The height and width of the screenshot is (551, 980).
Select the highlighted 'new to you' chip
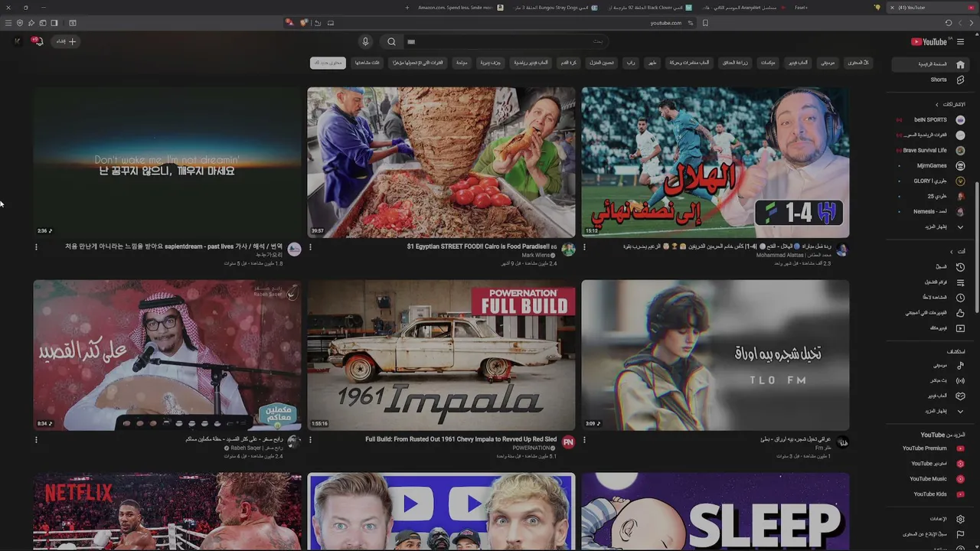click(x=328, y=63)
